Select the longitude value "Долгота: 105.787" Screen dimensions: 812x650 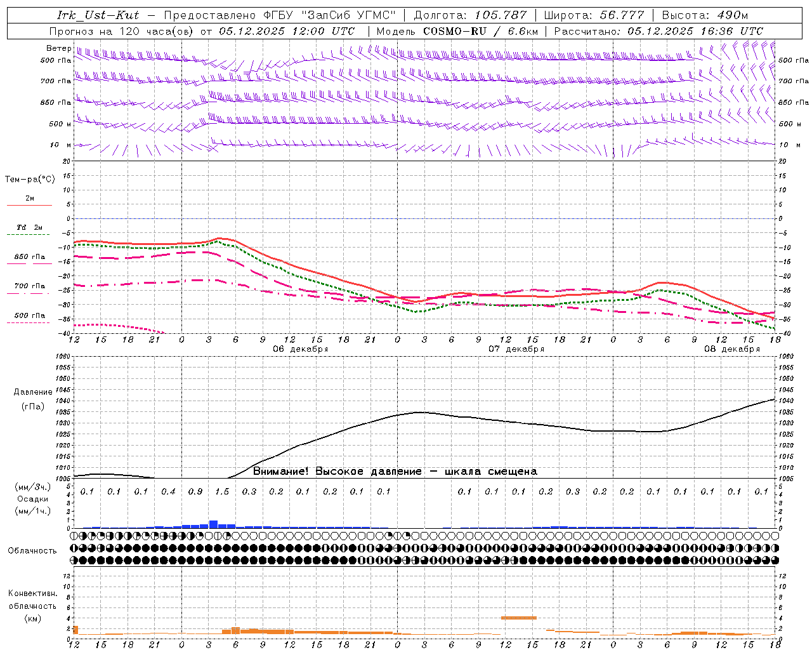(x=470, y=15)
